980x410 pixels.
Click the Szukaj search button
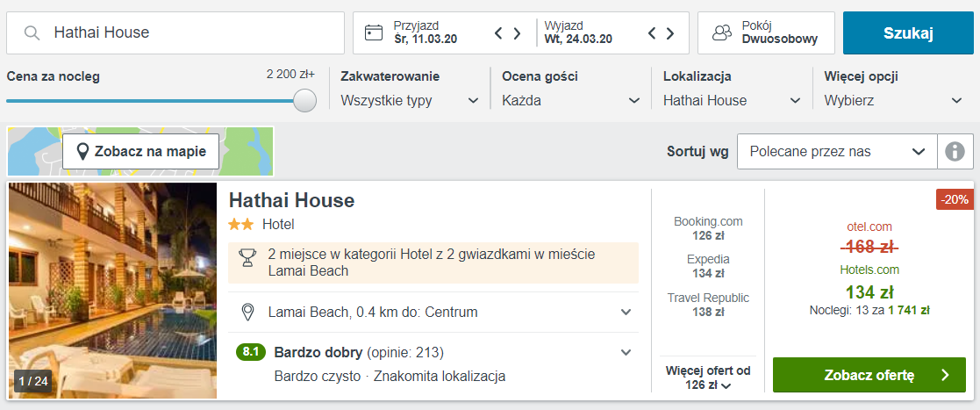click(908, 33)
